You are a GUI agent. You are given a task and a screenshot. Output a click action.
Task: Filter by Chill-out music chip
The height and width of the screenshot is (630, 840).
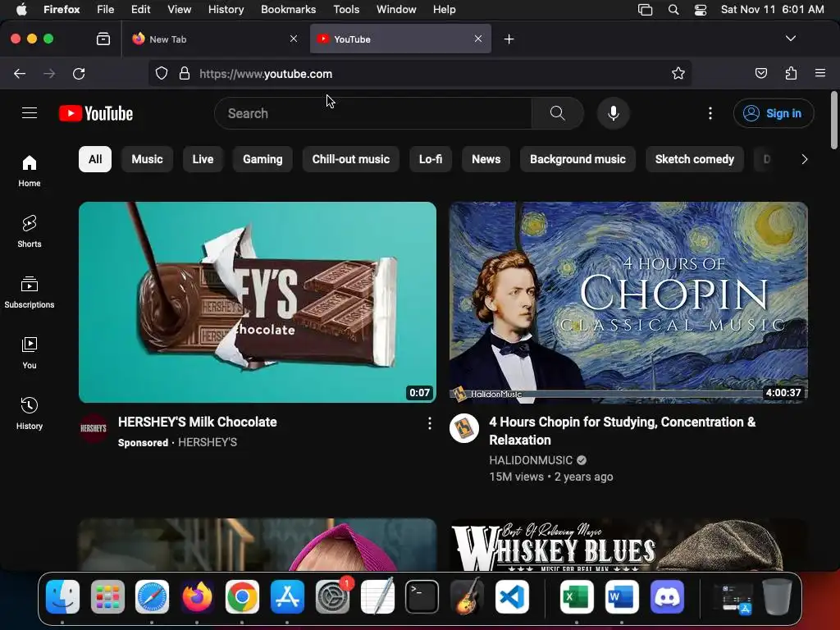pyautogui.click(x=351, y=159)
